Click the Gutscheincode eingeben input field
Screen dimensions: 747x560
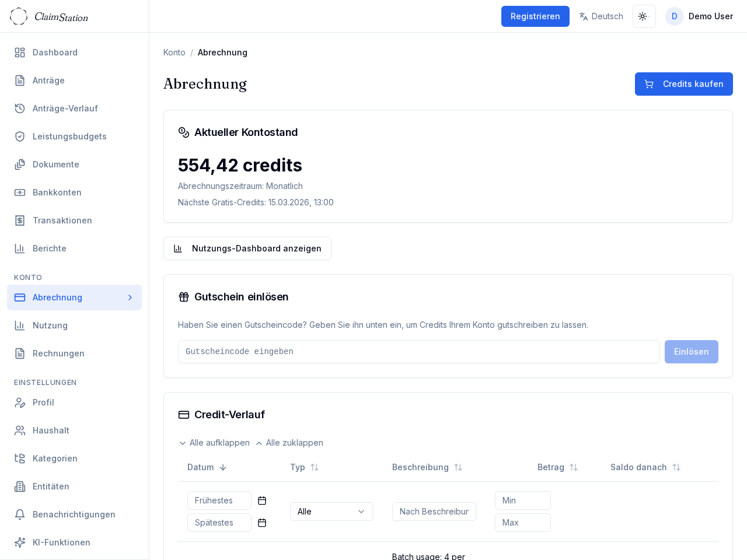(418, 352)
